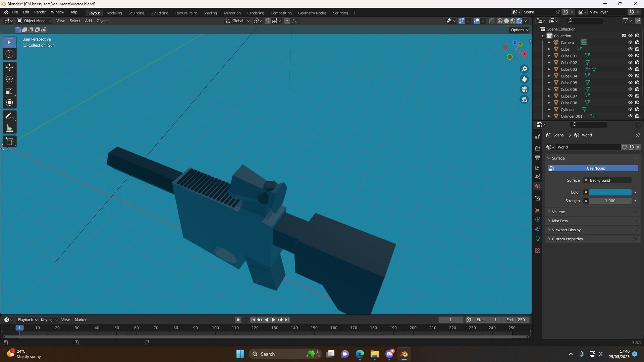Hide the Camera object in viewport

pos(630,43)
